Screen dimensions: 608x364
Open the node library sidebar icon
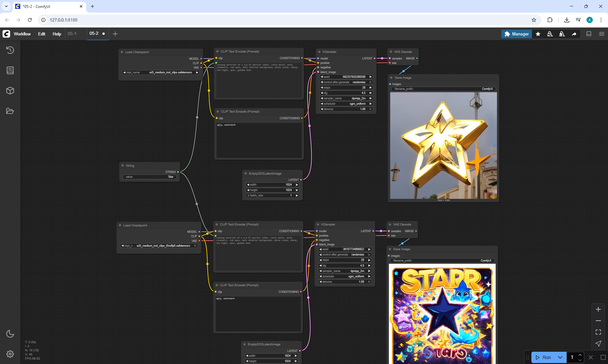click(10, 70)
